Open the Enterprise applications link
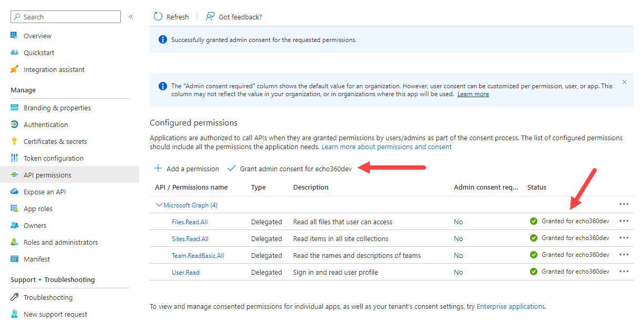Screen dimensions: 644x323 click(511, 306)
